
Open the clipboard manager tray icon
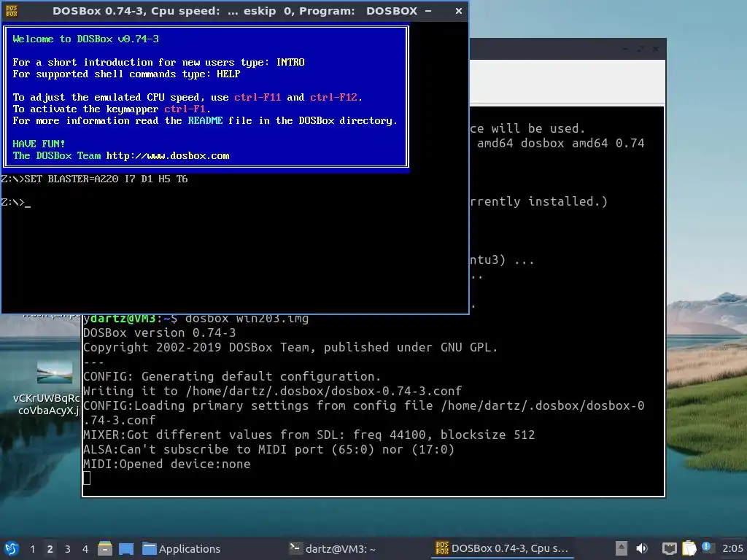click(689, 548)
